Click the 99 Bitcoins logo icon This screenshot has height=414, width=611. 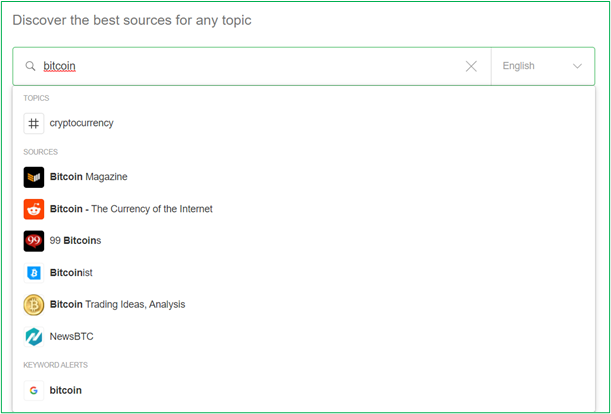[x=34, y=241]
